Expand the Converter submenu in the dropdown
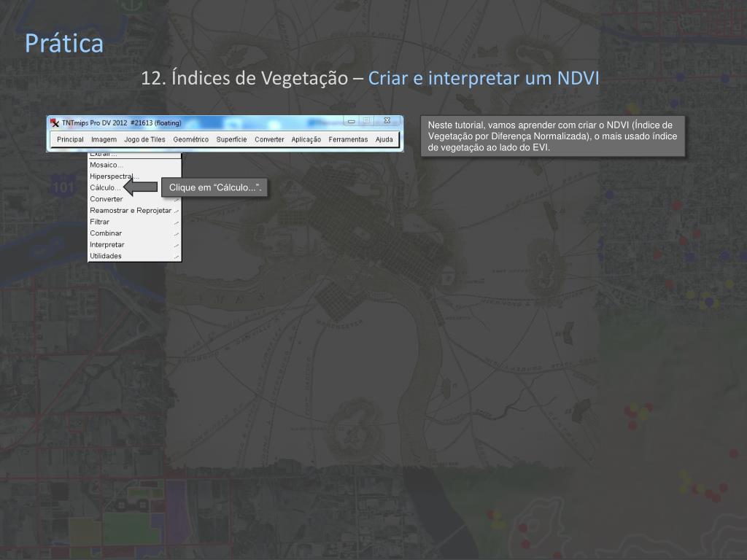 point(134,199)
